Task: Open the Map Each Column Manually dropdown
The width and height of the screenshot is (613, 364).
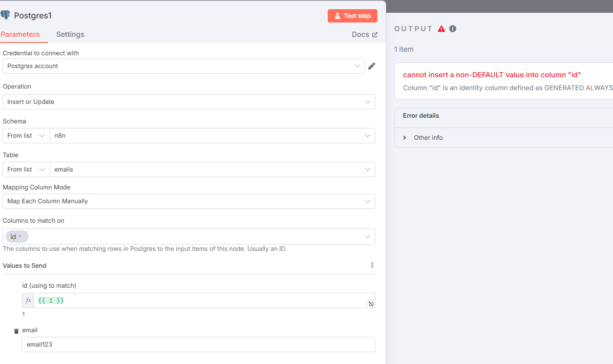Action: click(189, 201)
